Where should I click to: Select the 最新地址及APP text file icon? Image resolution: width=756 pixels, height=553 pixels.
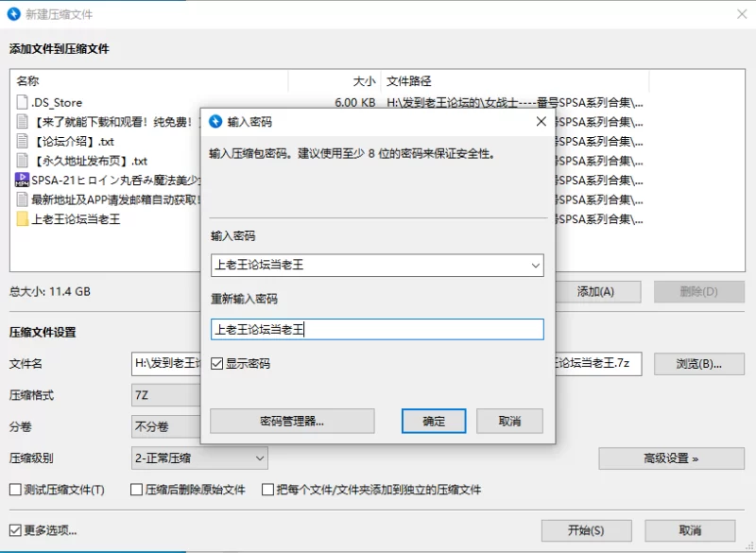(x=22, y=199)
